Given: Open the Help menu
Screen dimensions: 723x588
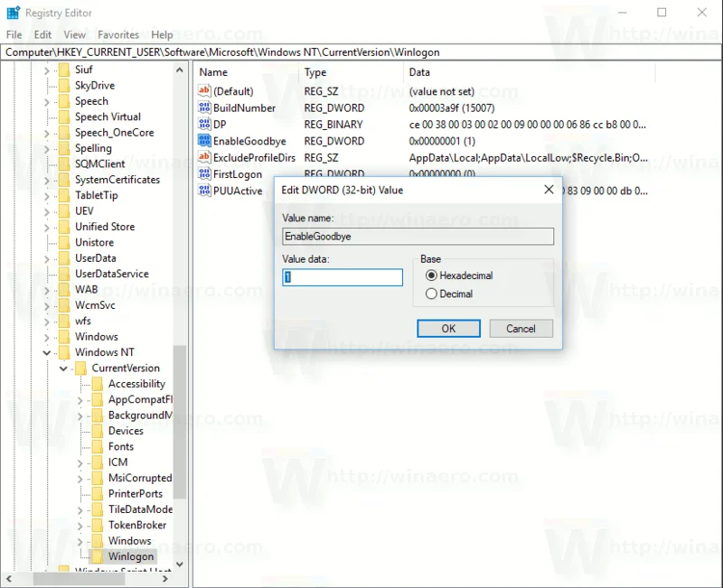Looking at the screenshot, I should (x=162, y=34).
